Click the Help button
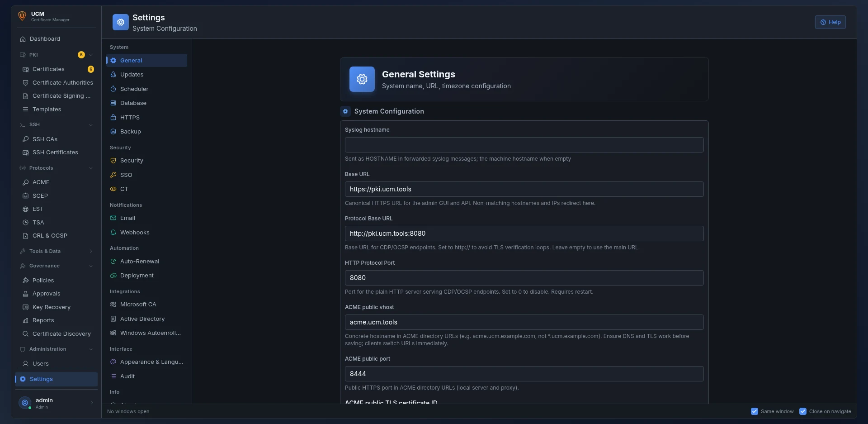 click(830, 22)
